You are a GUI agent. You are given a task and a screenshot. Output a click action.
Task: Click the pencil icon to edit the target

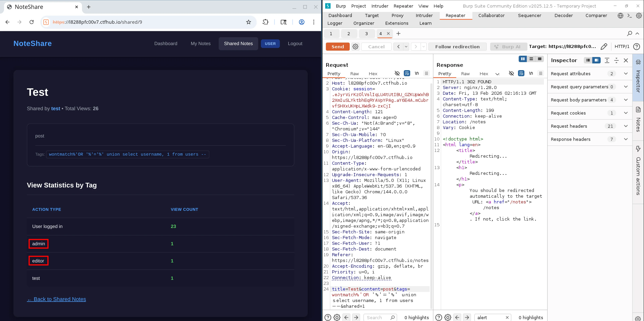click(x=604, y=47)
